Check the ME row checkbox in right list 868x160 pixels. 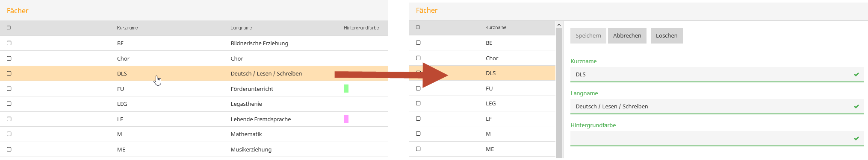point(418,149)
